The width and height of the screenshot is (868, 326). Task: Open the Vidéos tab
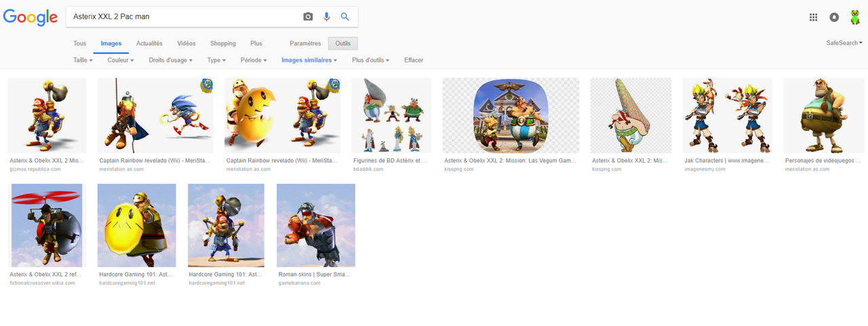click(186, 43)
